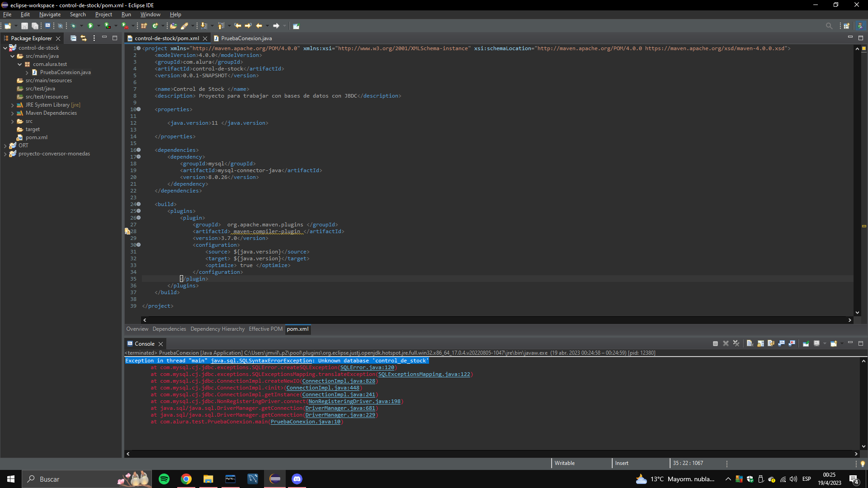Open the File menu

pyautogui.click(x=7, y=14)
